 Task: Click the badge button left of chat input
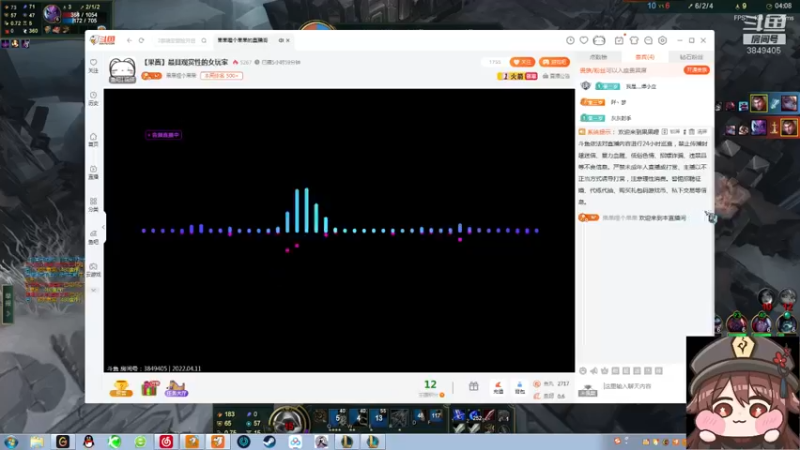(588, 390)
